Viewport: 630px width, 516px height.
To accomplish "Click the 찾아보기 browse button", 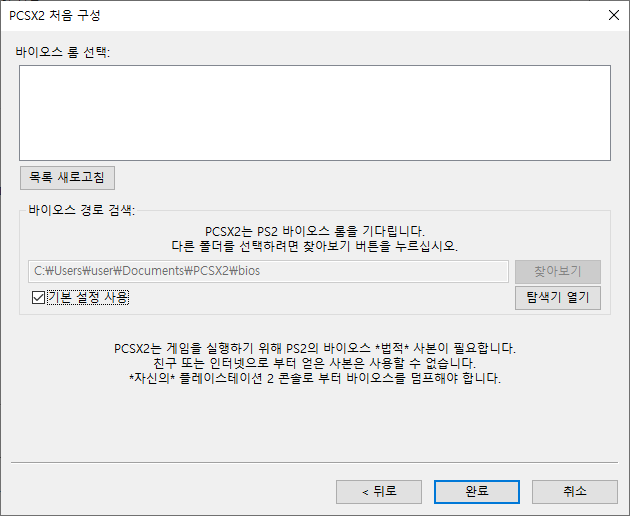I will (x=558, y=272).
